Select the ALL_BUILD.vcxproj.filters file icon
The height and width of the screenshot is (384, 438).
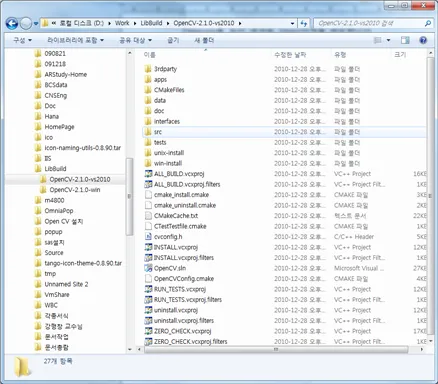tap(148, 184)
